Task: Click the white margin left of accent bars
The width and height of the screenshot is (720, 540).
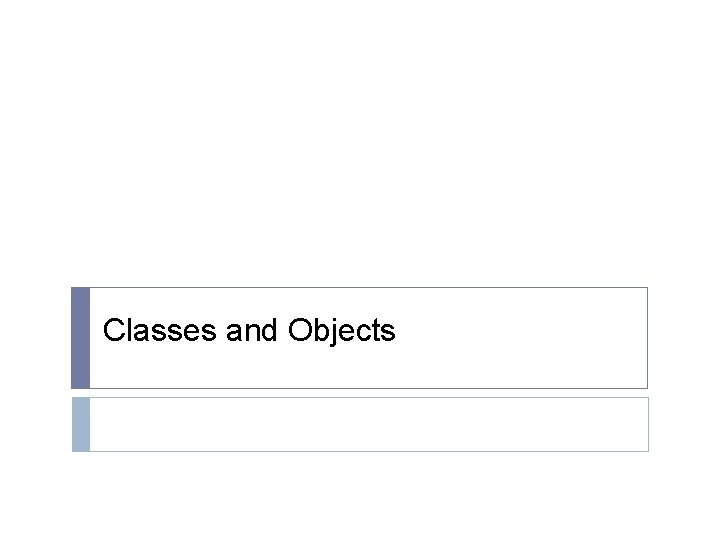Action: [35, 370]
